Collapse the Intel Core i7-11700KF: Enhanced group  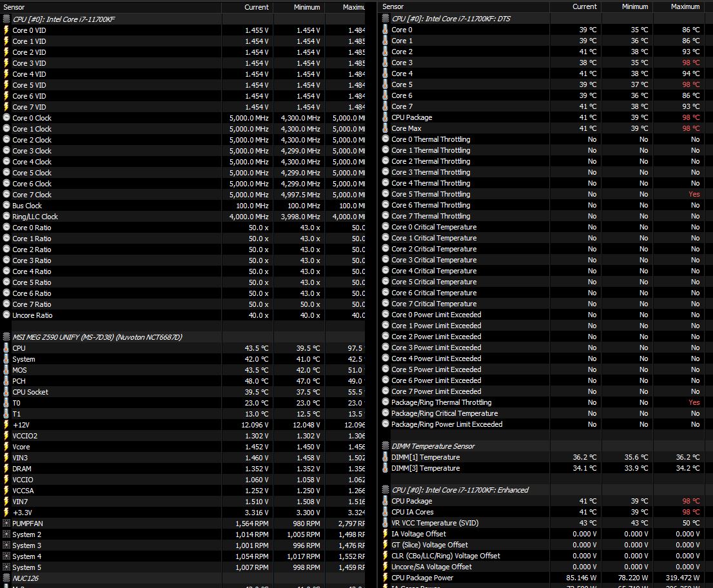[386, 490]
